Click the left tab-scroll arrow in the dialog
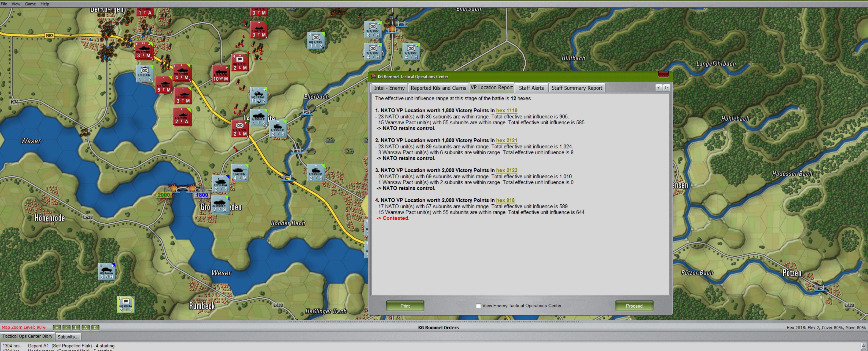The height and width of the screenshot is (351, 868). coord(659,88)
